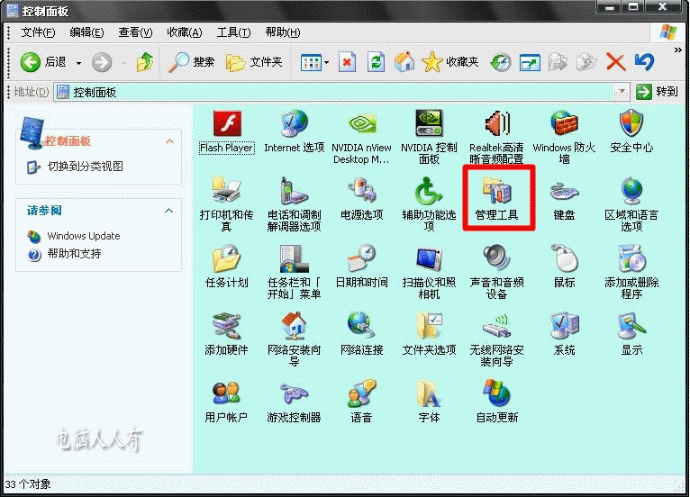
Task: Click the red X delete toolbar icon
Action: 616,62
